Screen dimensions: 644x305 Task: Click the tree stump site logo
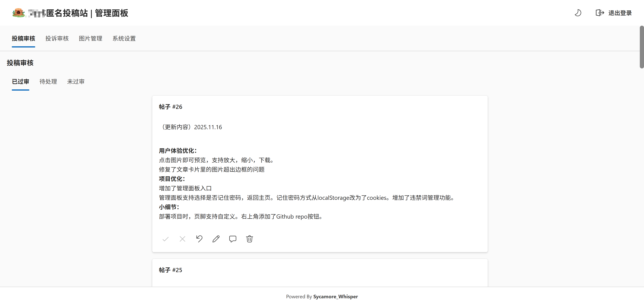coord(18,13)
